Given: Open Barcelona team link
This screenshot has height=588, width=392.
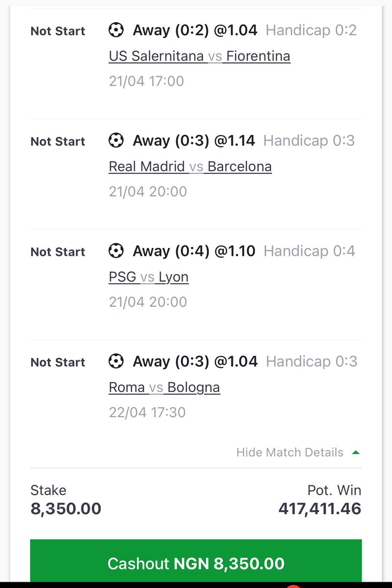Looking at the screenshot, I should point(239,167).
